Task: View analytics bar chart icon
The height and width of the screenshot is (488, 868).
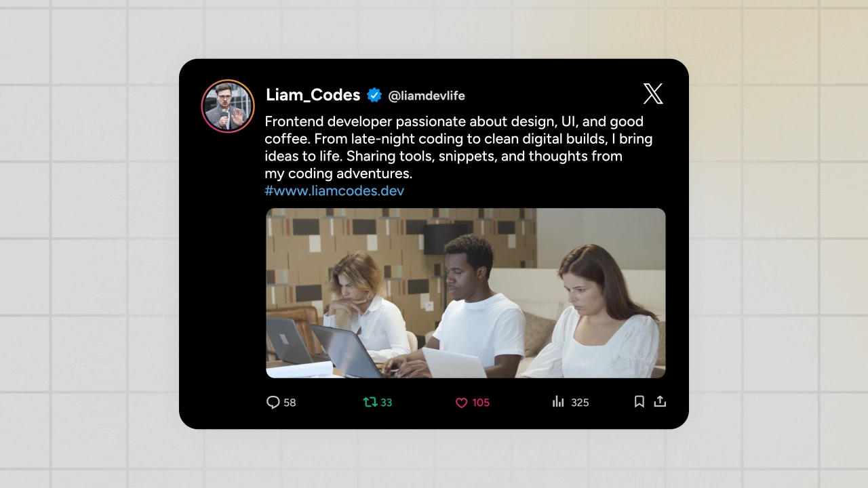Action: [558, 402]
